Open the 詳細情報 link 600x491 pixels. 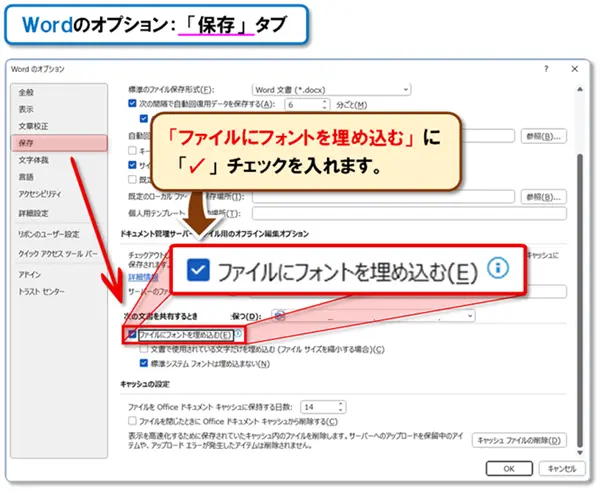click(143, 277)
